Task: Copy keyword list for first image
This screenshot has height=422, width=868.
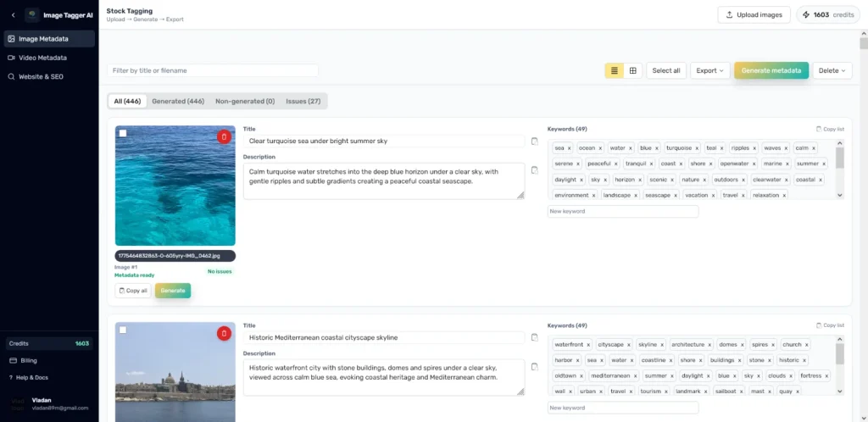Action: click(x=830, y=129)
